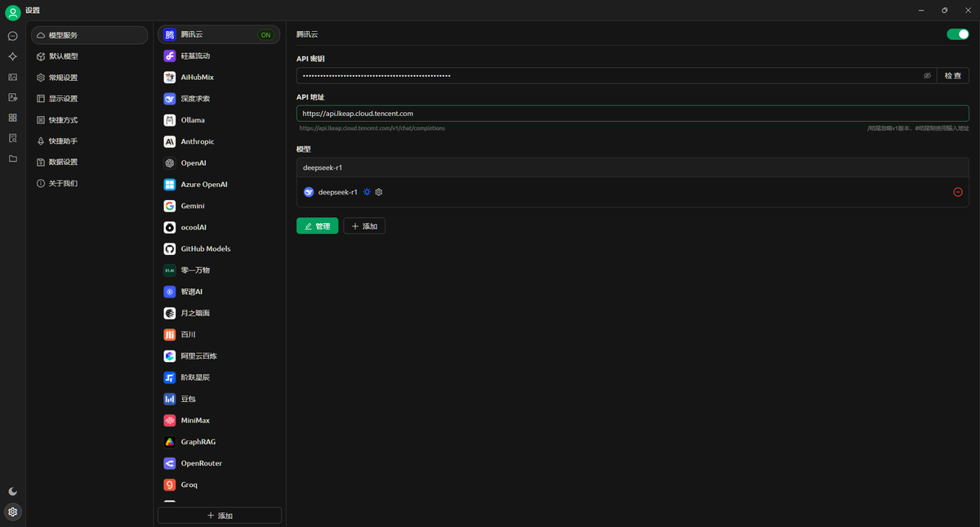Screen dimensions: 980x527
Task: Open the files folder sidebar icon
Action: click(x=12, y=159)
